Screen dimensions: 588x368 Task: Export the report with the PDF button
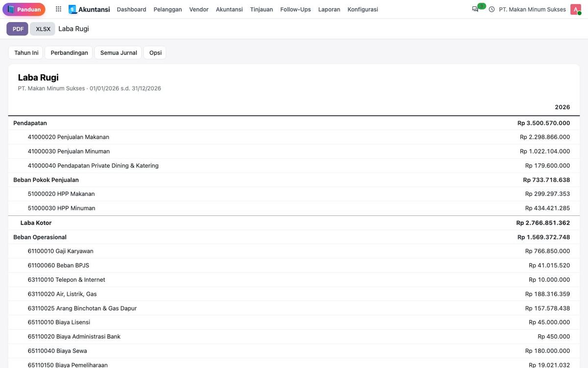18,29
